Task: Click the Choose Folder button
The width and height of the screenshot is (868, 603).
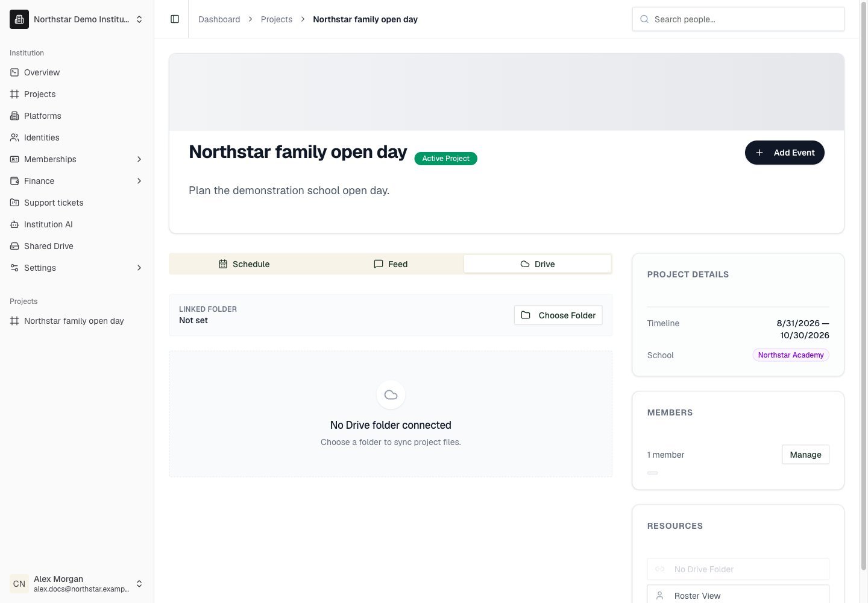Action: (x=558, y=315)
